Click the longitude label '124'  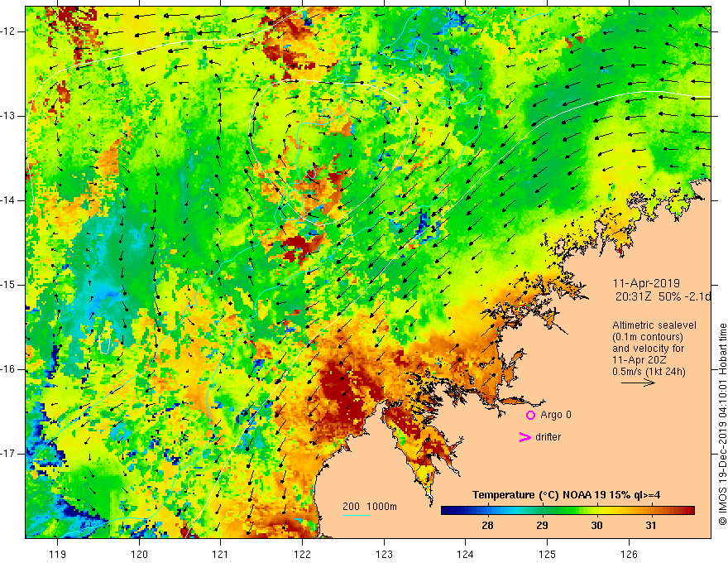[x=466, y=554]
